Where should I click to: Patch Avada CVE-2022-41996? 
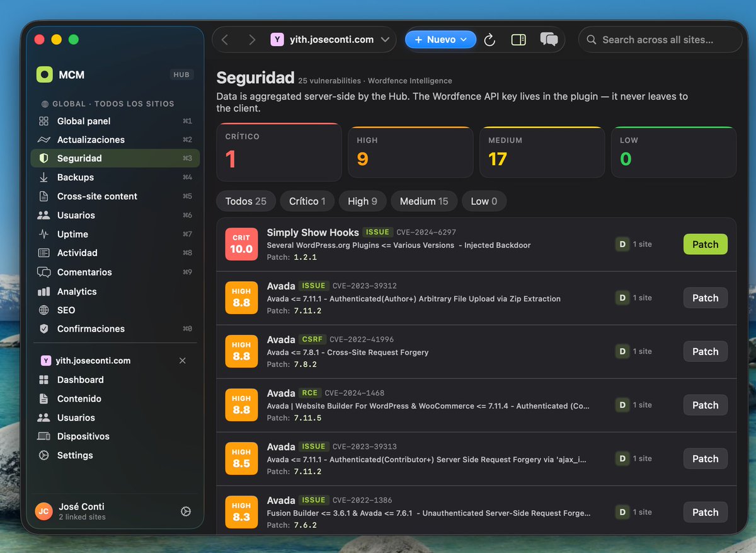[706, 352]
